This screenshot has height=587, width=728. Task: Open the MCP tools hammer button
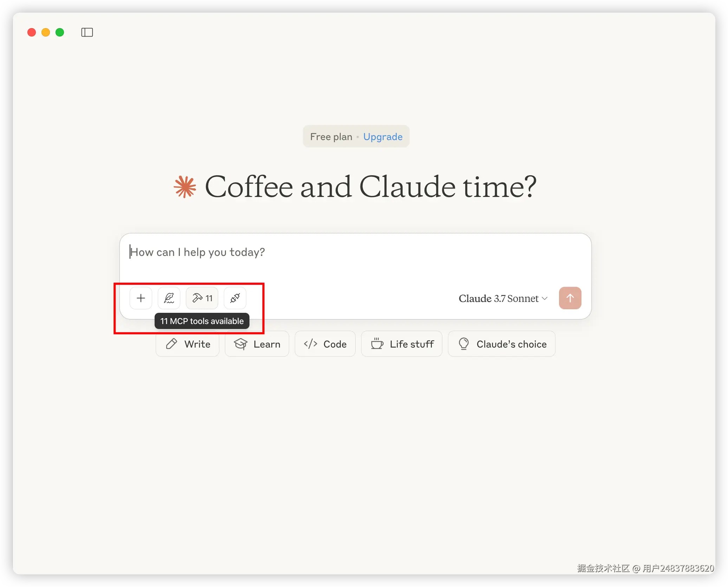[202, 298]
